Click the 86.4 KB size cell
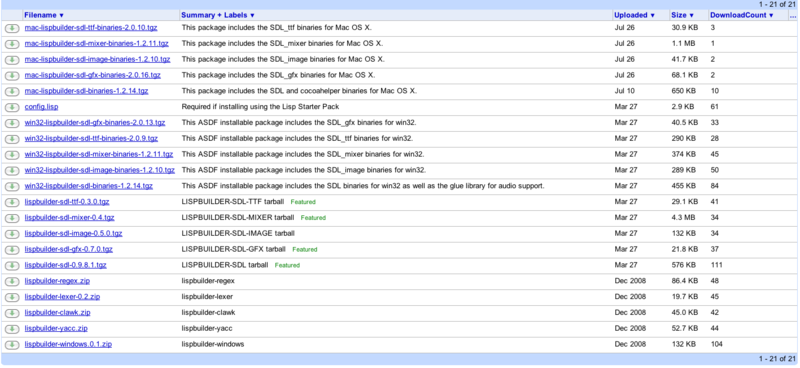Screen dimensions: 800x368 685,281
